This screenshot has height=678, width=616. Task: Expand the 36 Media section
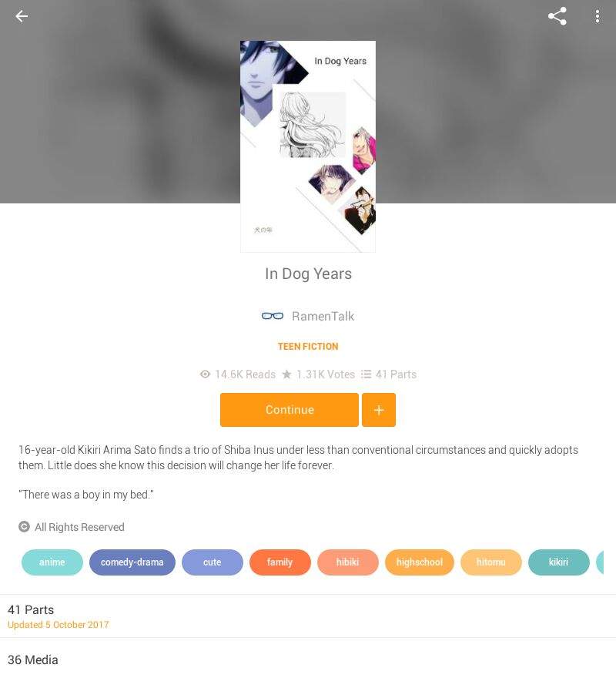coord(308,659)
